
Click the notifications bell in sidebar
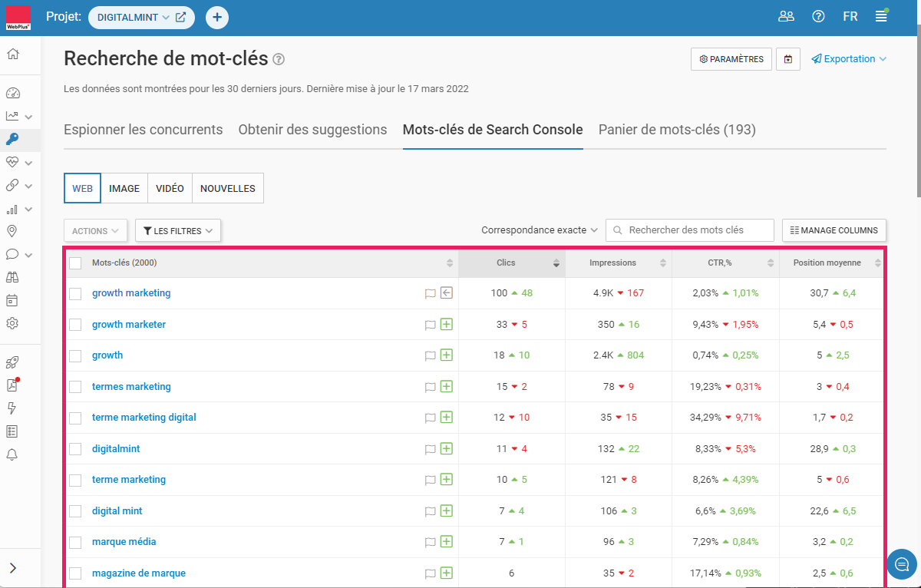click(12, 454)
